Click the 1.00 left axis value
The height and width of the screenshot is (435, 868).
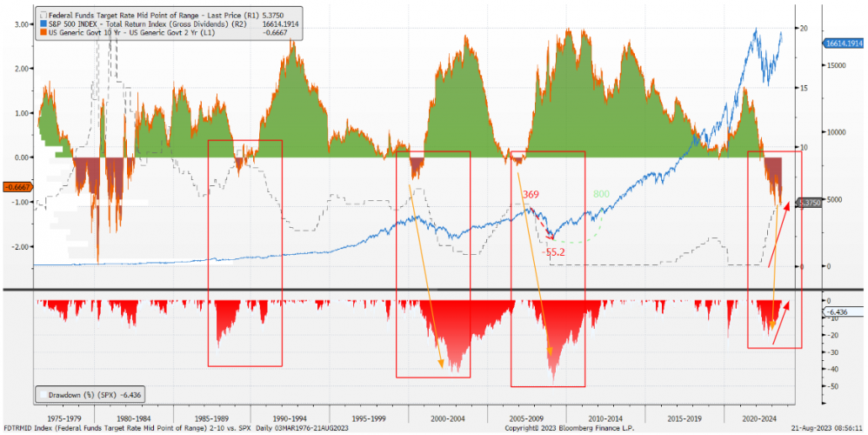(x=22, y=113)
